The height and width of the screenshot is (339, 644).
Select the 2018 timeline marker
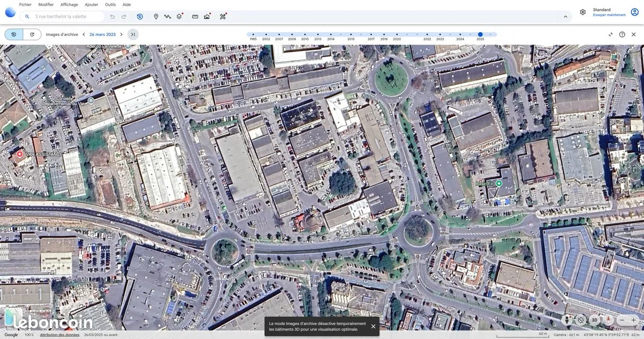point(384,34)
